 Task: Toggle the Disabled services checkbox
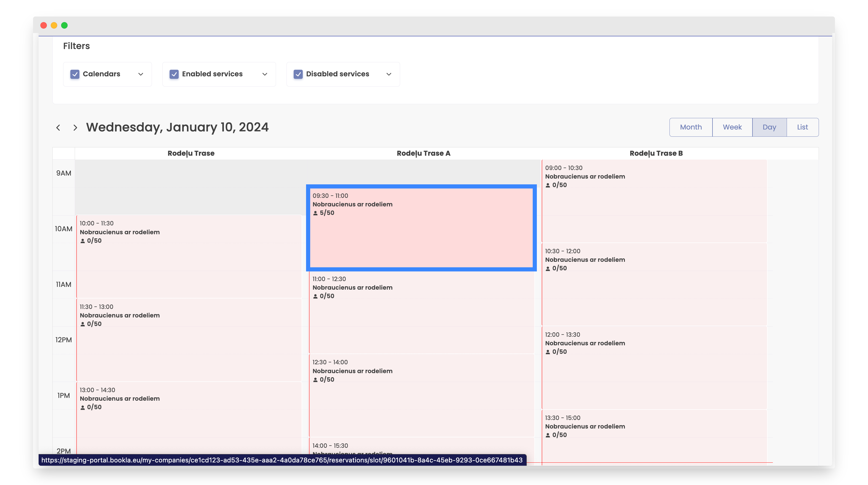(298, 74)
